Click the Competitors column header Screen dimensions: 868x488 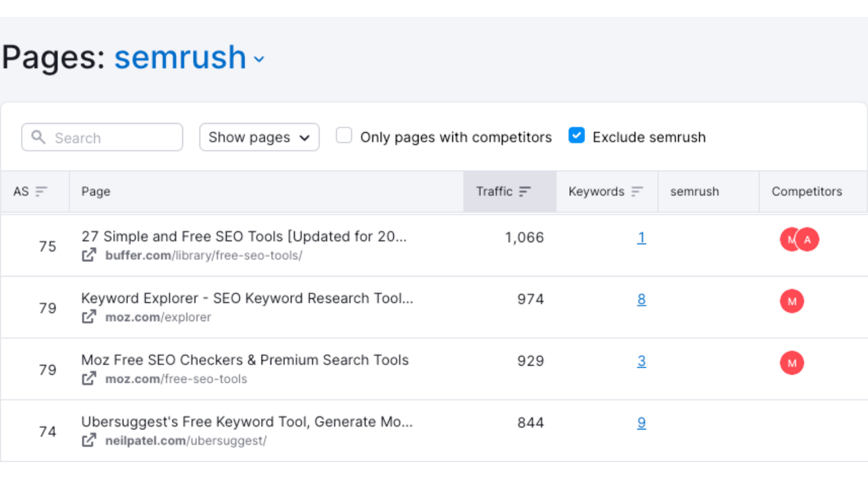point(807,191)
